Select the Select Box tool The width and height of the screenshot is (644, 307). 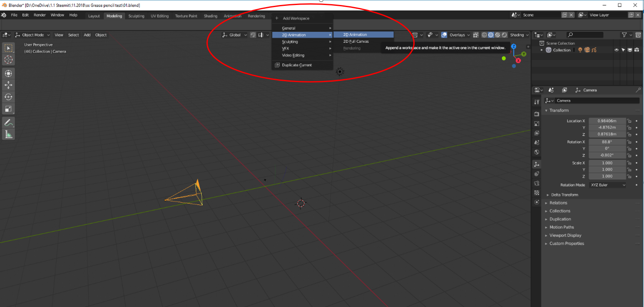tap(8, 48)
